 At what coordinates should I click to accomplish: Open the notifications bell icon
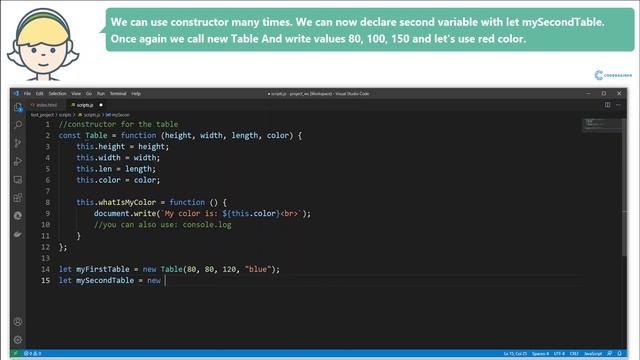pyautogui.click(x=620, y=353)
